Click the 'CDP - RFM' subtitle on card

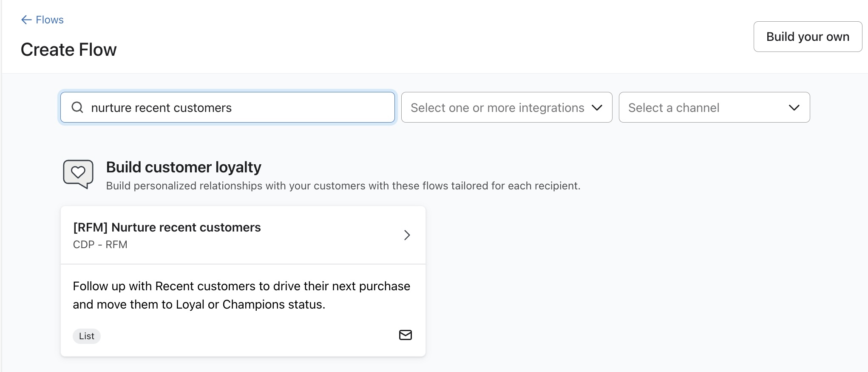100,245
